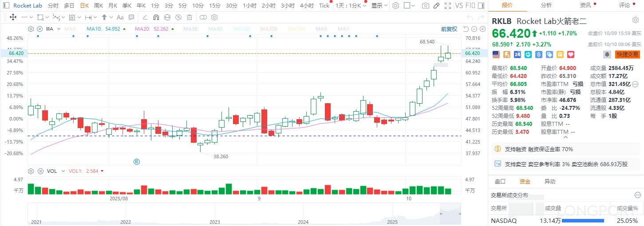Screen dimensions: 644x226
Task: Switch to the 分析 tab
Action: (546, 5)
